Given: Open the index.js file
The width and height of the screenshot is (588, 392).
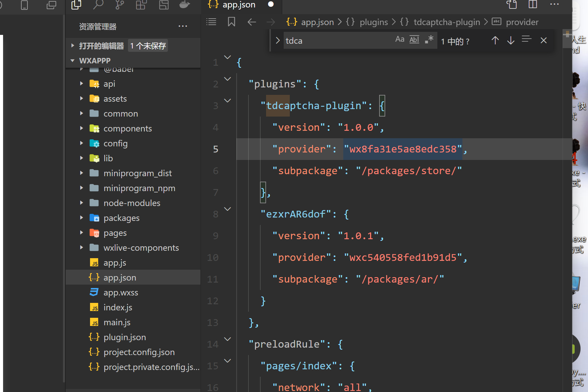Looking at the screenshot, I should tap(133, 307).
